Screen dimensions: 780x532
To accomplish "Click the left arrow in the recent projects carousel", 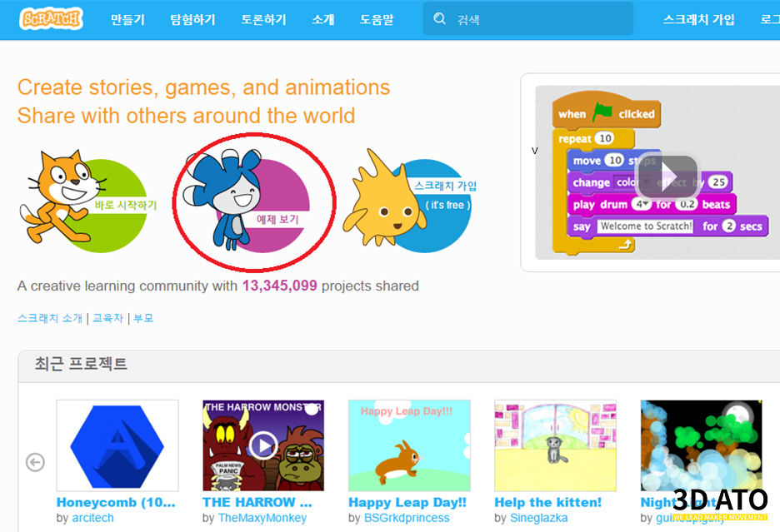I will [x=35, y=462].
